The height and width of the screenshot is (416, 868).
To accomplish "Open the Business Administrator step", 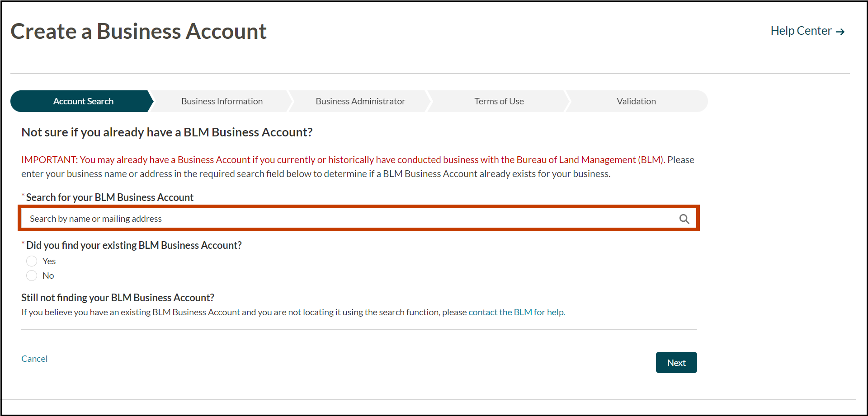I will [360, 101].
